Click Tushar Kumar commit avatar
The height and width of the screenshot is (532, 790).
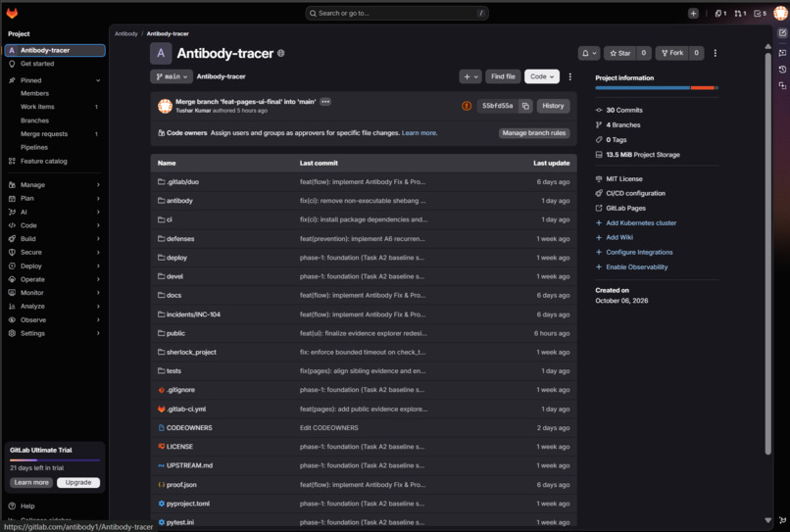pos(166,106)
